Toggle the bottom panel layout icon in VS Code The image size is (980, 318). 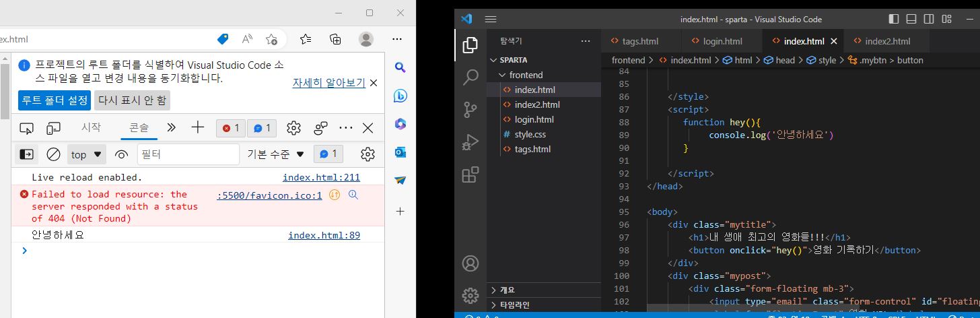click(x=911, y=19)
